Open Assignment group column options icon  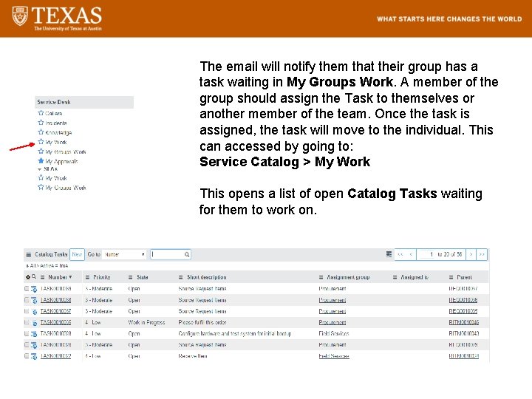(x=321, y=277)
